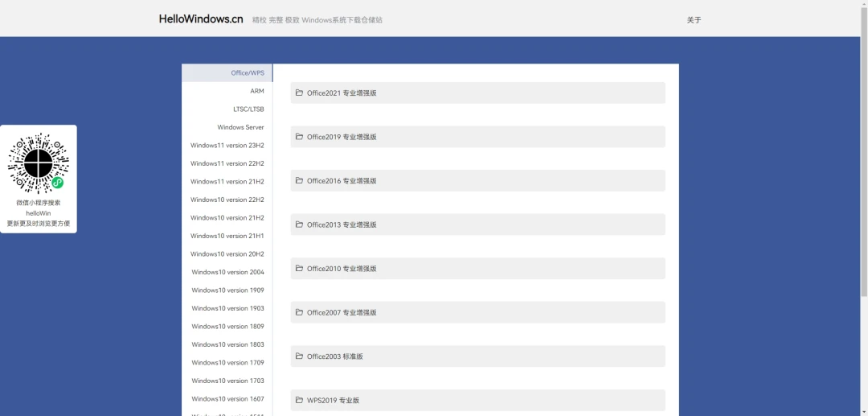Screen dimensions: 868x416
Task: Select Windows10 version 1607
Action: click(227, 399)
